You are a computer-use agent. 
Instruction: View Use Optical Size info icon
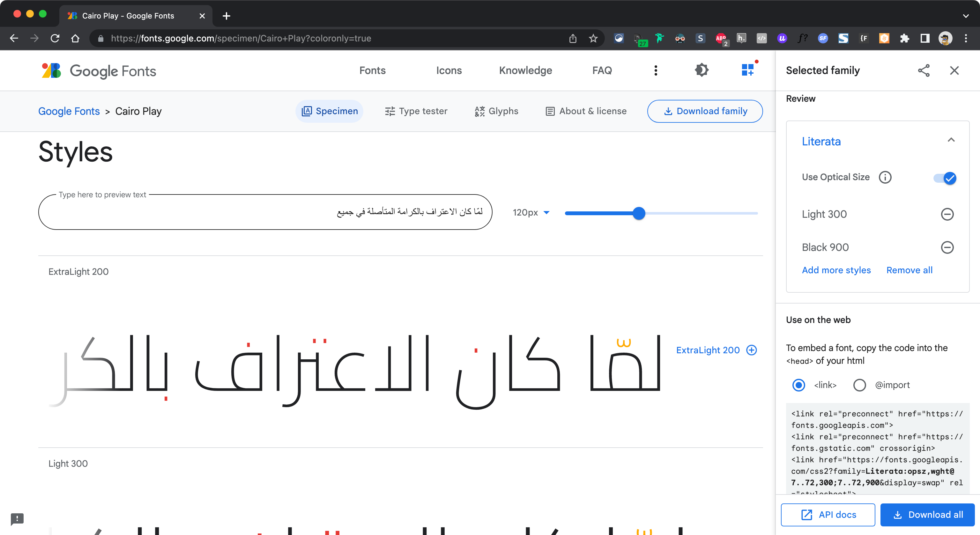tap(885, 177)
